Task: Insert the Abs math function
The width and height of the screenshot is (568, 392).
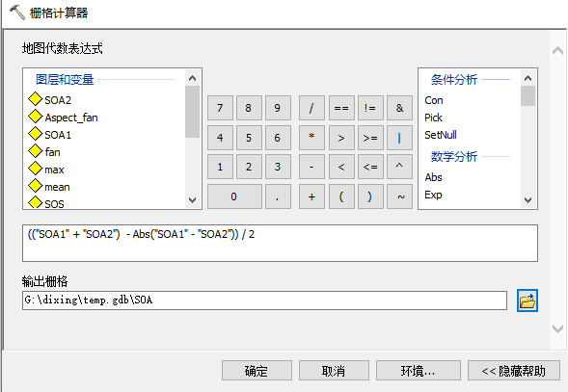Action: [433, 177]
